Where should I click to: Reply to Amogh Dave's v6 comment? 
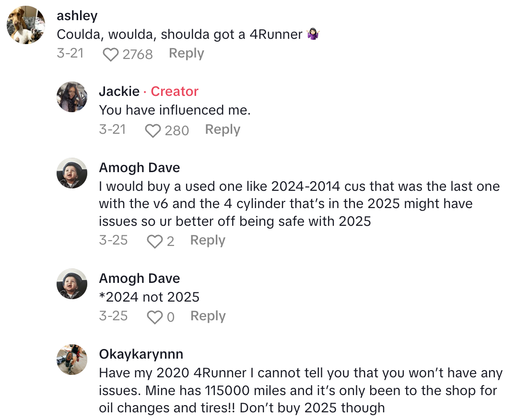pos(208,240)
